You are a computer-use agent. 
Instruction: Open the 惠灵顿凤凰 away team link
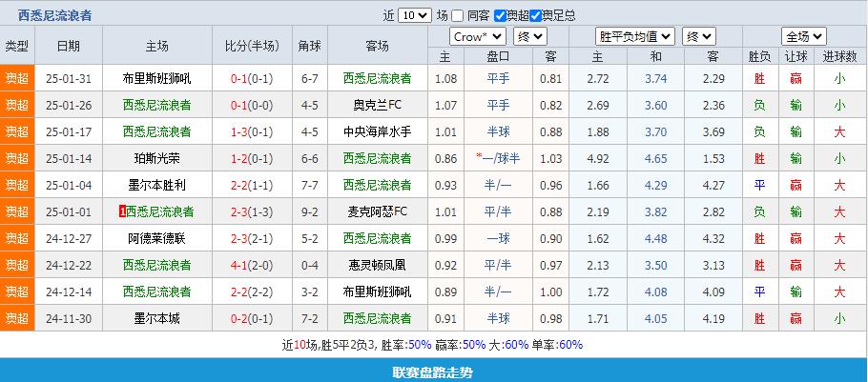click(377, 265)
